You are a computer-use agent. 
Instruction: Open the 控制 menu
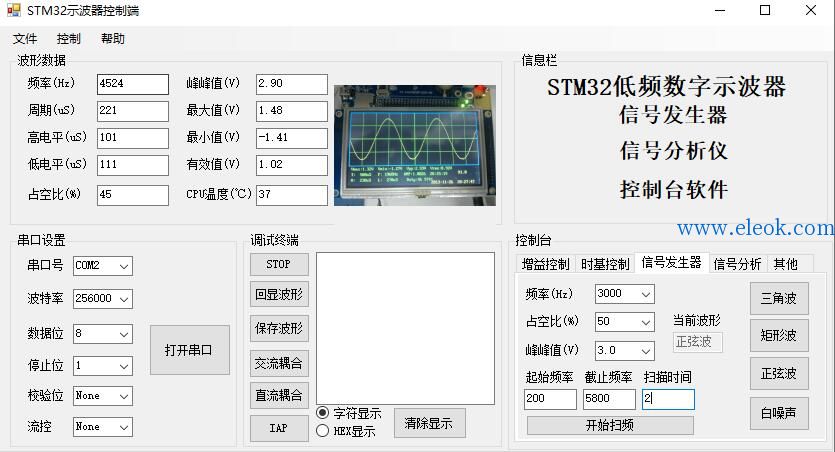69,39
